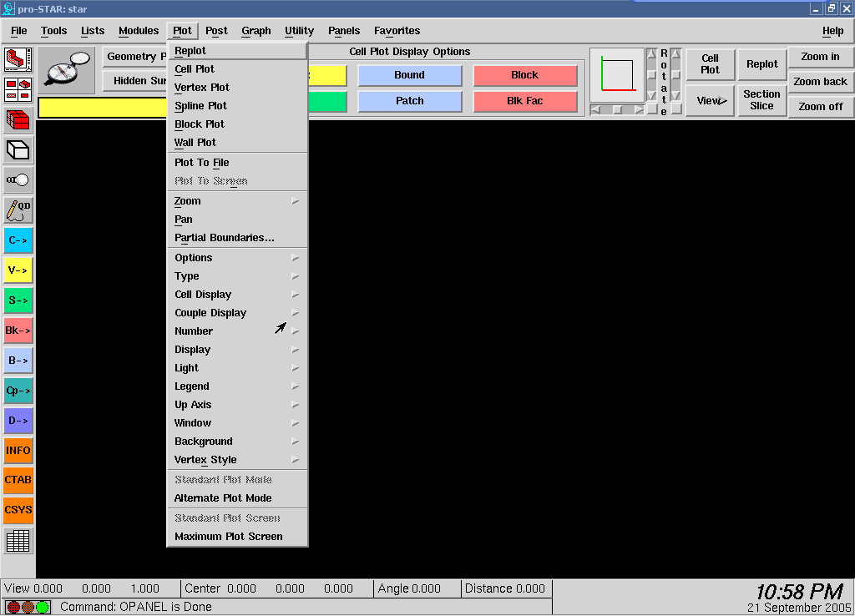
Task: Click the down arrow of the first Rotate slider
Action: [x=651, y=96]
